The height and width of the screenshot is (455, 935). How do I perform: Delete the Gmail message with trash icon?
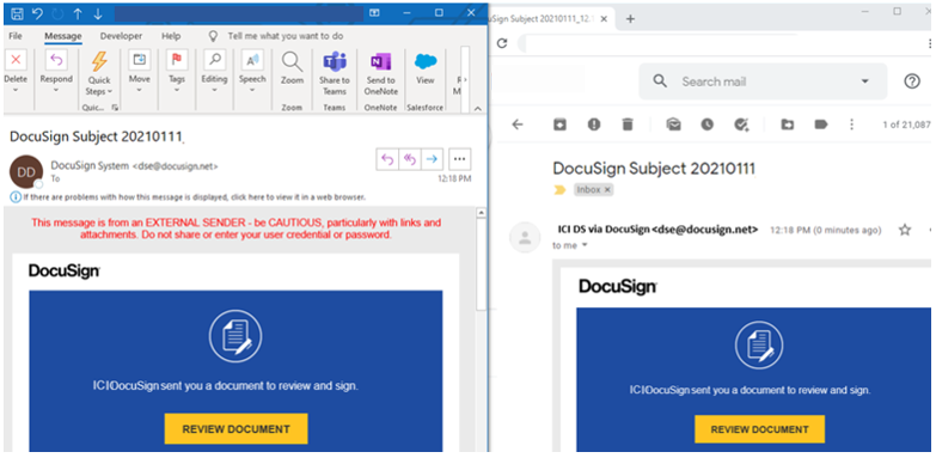click(627, 125)
